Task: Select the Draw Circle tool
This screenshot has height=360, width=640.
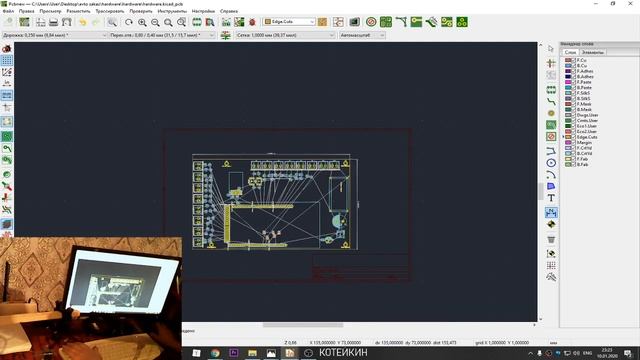Action: coord(551,163)
